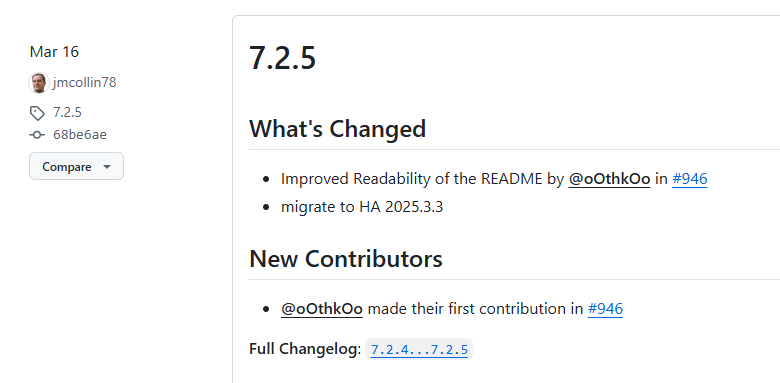Open @oOthkOo mention under New Contributors

pyautogui.click(x=322, y=309)
